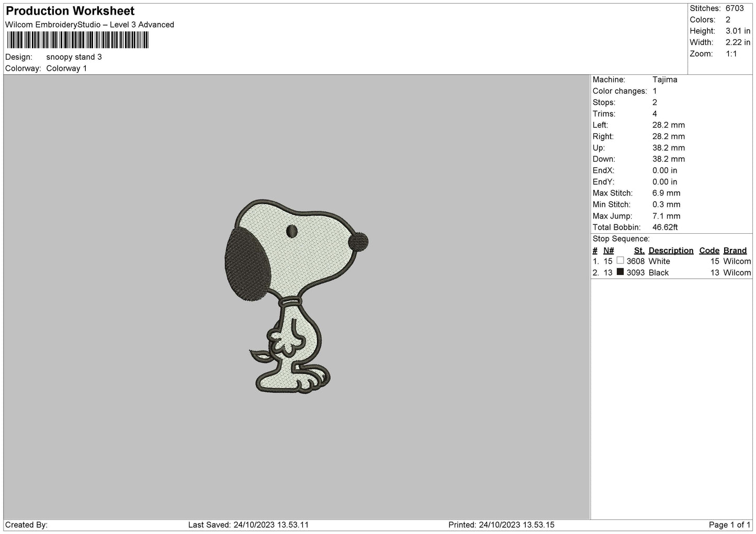Click the colorway value 'Colorway 1'
The height and width of the screenshot is (534, 756).
[x=67, y=69]
